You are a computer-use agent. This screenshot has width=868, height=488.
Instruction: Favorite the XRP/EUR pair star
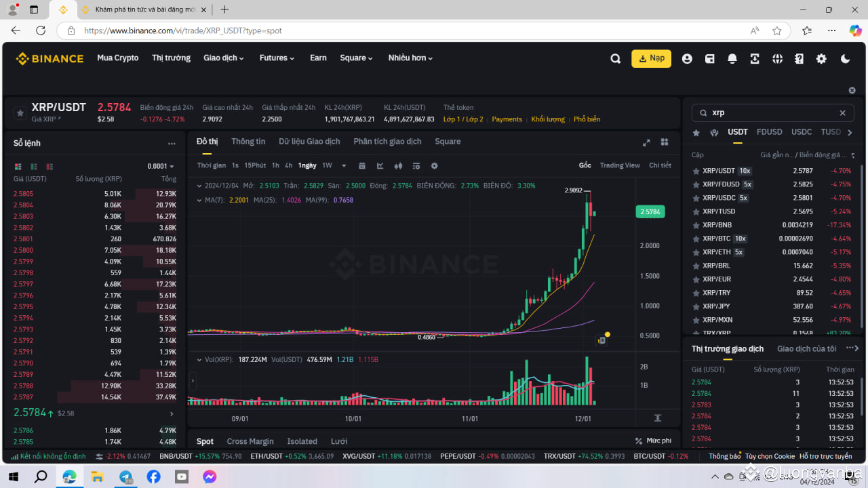[x=696, y=279]
